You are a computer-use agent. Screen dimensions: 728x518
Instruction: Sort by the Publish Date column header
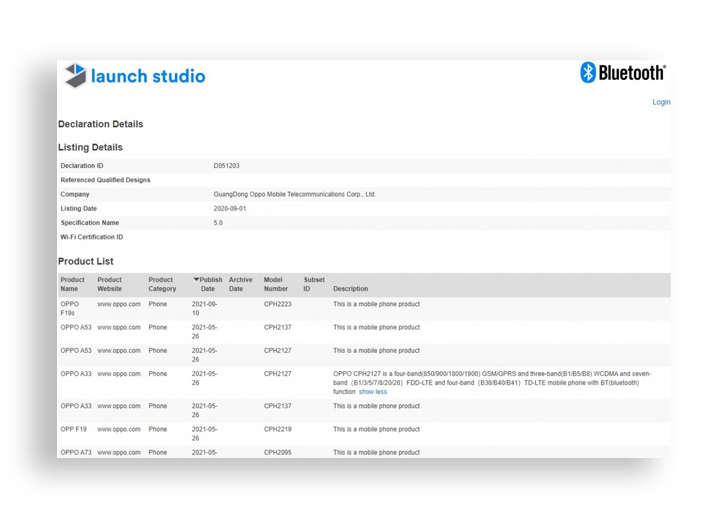pyautogui.click(x=208, y=284)
